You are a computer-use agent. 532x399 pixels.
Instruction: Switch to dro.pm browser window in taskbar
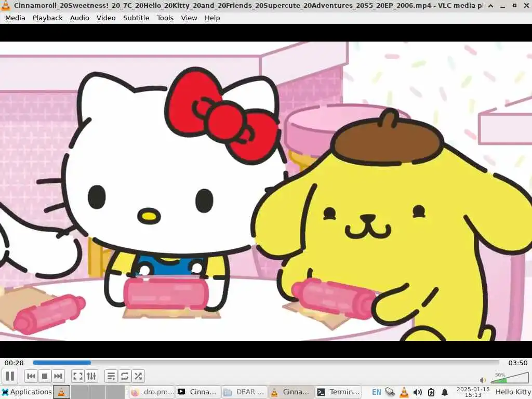(x=152, y=392)
